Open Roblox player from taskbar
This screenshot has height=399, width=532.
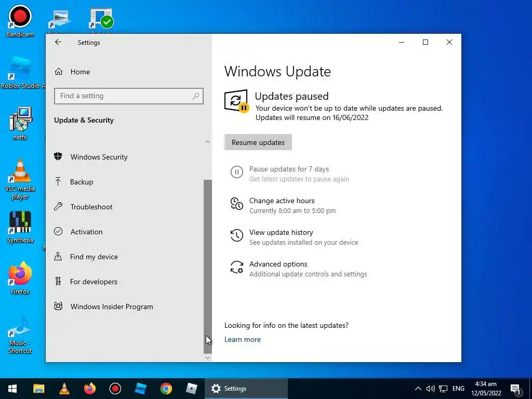tap(191, 389)
